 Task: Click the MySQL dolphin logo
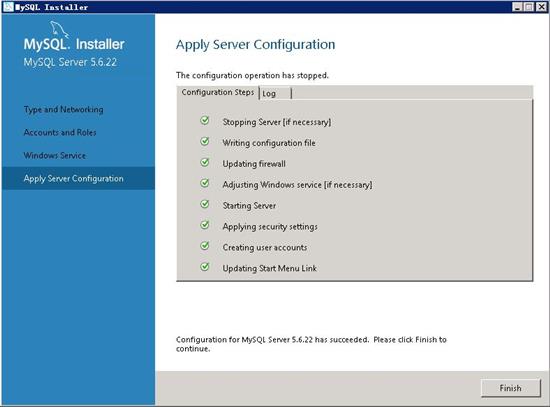(x=59, y=28)
